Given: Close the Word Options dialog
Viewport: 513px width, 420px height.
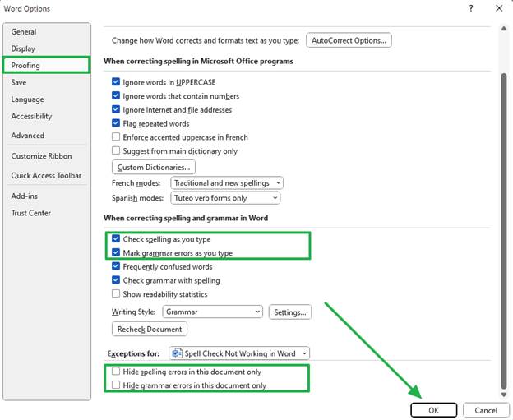Looking at the screenshot, I should (499, 8).
